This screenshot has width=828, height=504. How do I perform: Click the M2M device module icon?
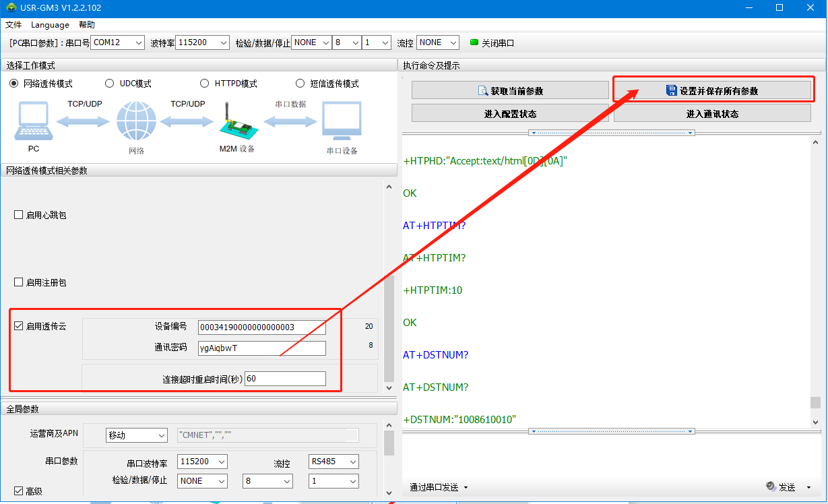(236, 120)
